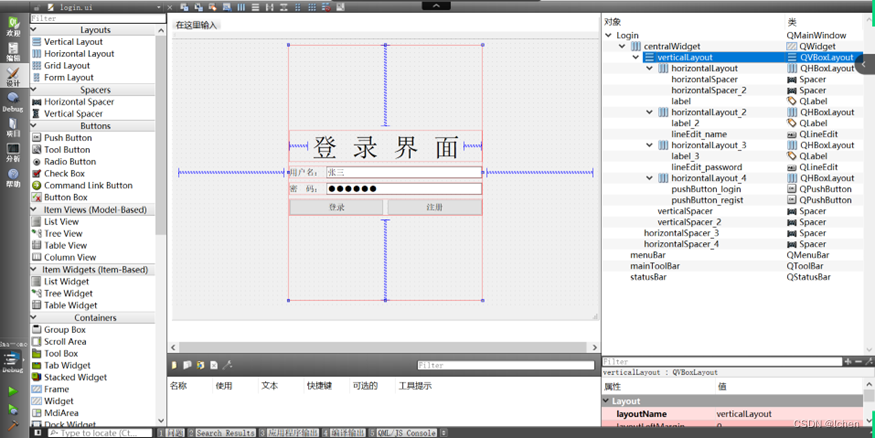Image resolution: width=875 pixels, height=438 pixels.
Task: Click the green Run button
Action: (13, 392)
